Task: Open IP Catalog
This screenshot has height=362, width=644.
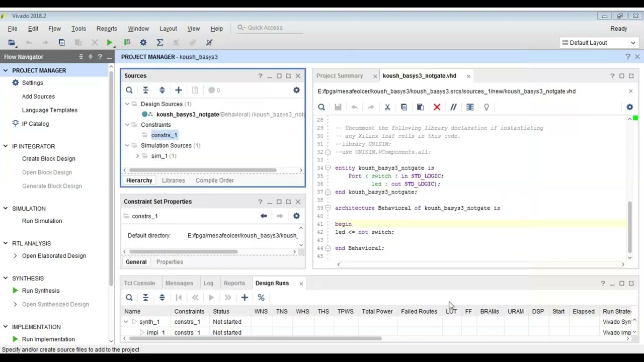Action: tap(35, 124)
